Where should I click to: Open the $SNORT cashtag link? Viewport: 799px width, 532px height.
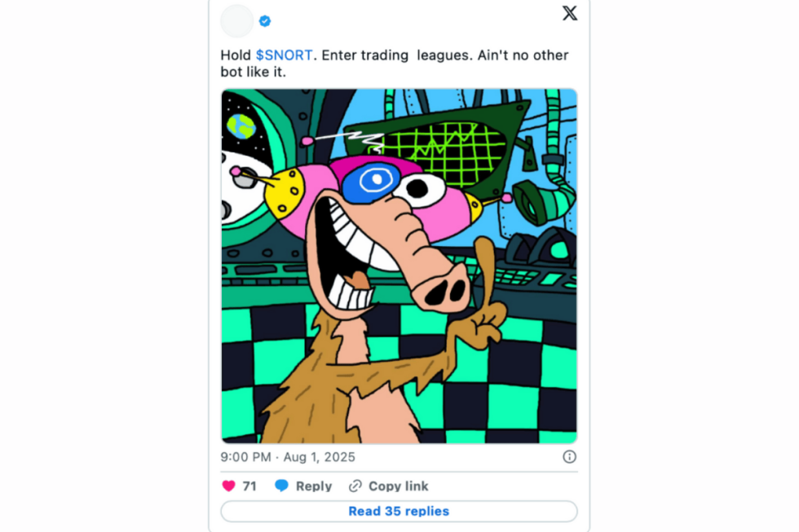click(x=285, y=55)
